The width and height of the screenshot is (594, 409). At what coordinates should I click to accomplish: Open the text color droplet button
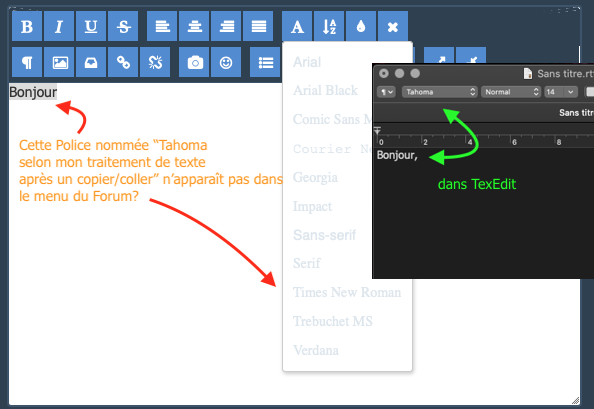[361, 26]
